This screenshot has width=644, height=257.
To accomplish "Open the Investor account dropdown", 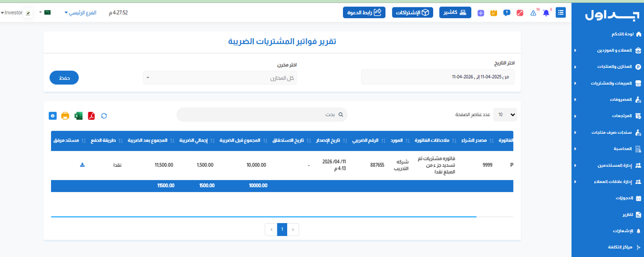I will (x=12, y=12).
